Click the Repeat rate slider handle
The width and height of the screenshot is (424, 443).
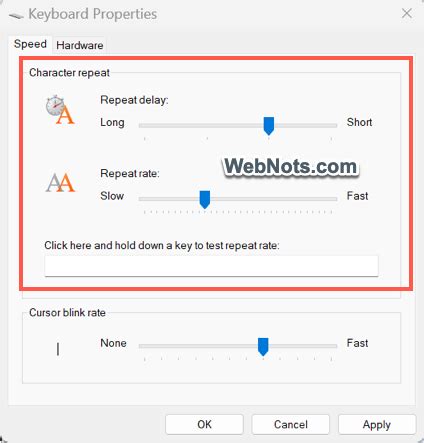tap(205, 199)
